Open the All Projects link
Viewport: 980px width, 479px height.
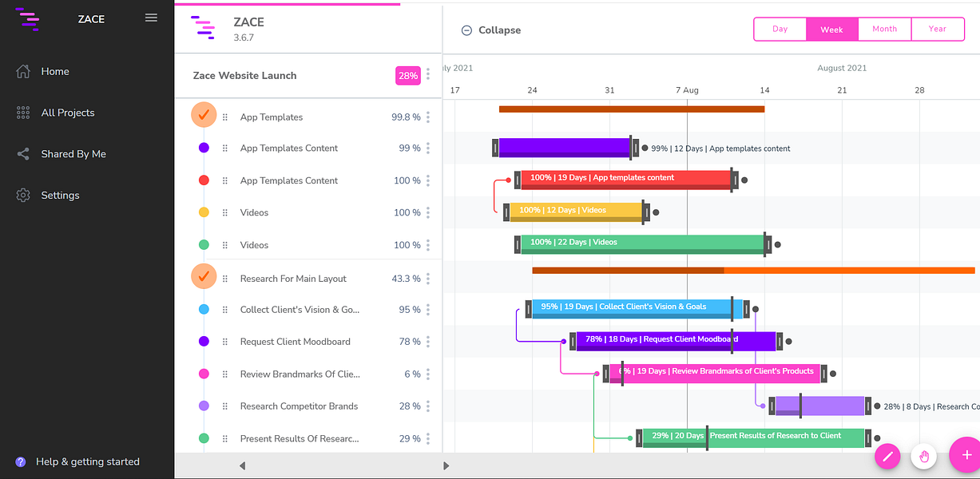tap(68, 113)
